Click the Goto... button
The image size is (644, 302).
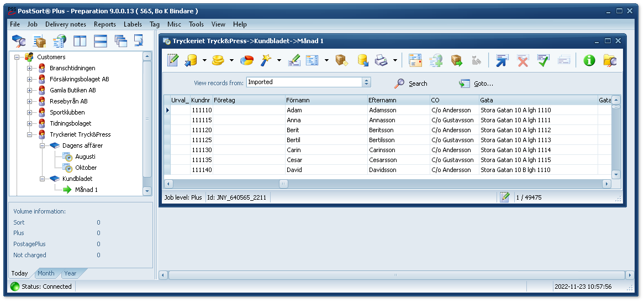pyautogui.click(x=476, y=84)
